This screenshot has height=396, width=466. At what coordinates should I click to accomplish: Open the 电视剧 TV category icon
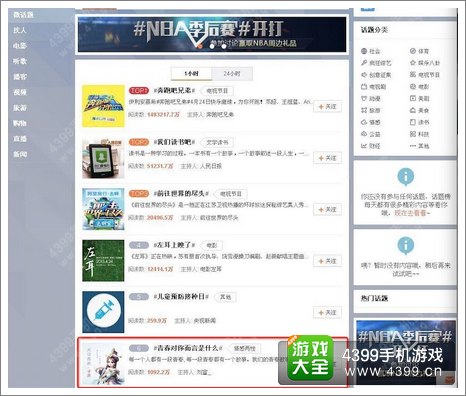[x=364, y=87]
